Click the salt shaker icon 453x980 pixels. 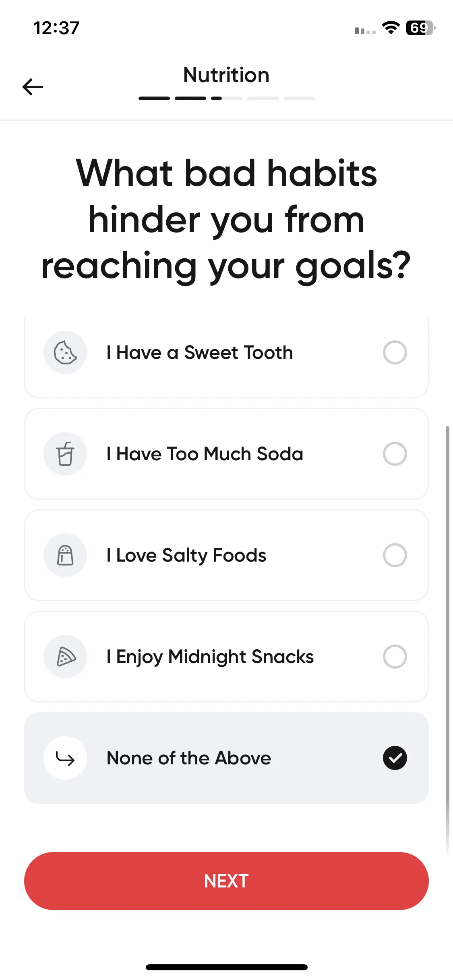point(65,555)
